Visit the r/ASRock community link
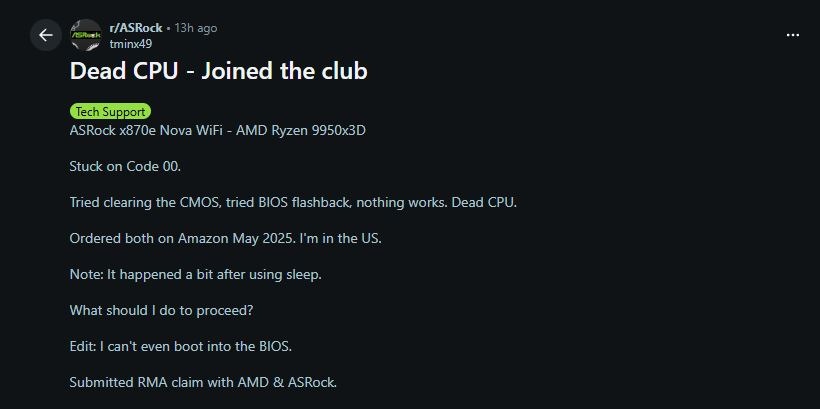 coord(136,28)
